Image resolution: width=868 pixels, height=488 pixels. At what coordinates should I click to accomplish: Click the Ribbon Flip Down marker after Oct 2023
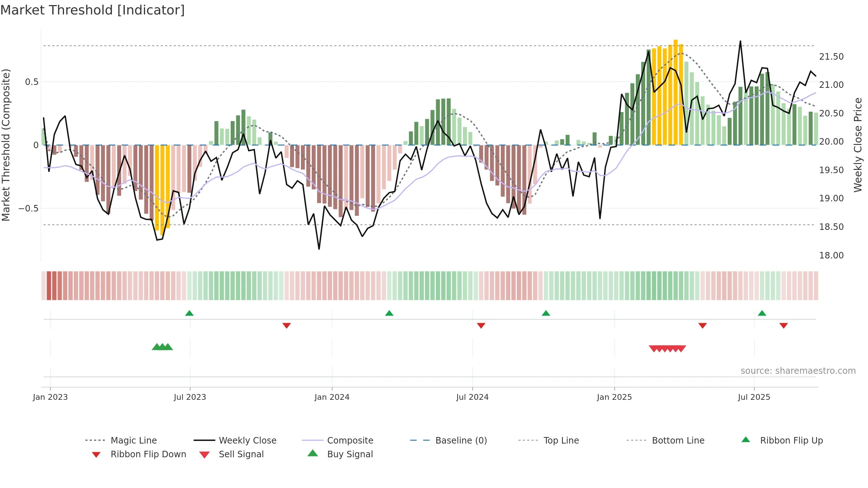[x=286, y=326]
